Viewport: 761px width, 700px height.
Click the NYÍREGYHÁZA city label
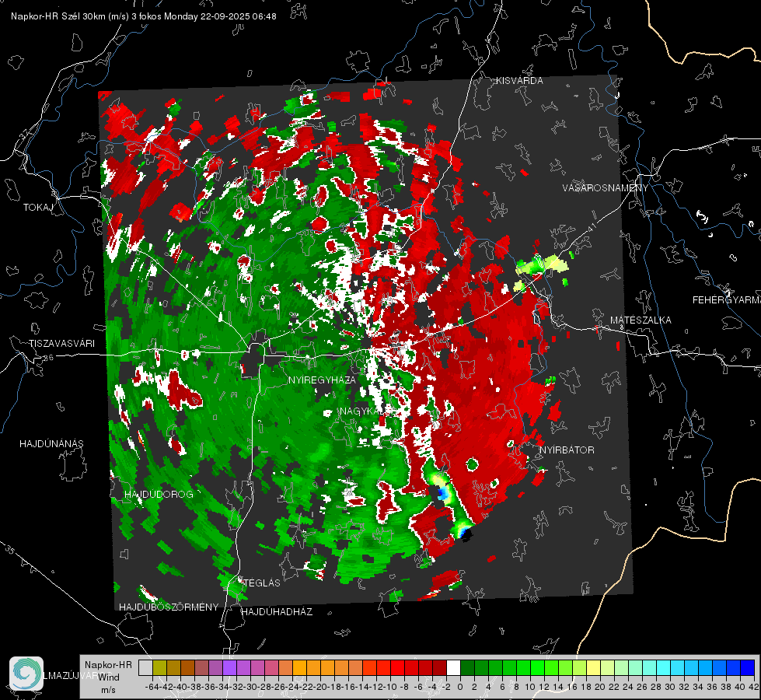[x=322, y=380]
